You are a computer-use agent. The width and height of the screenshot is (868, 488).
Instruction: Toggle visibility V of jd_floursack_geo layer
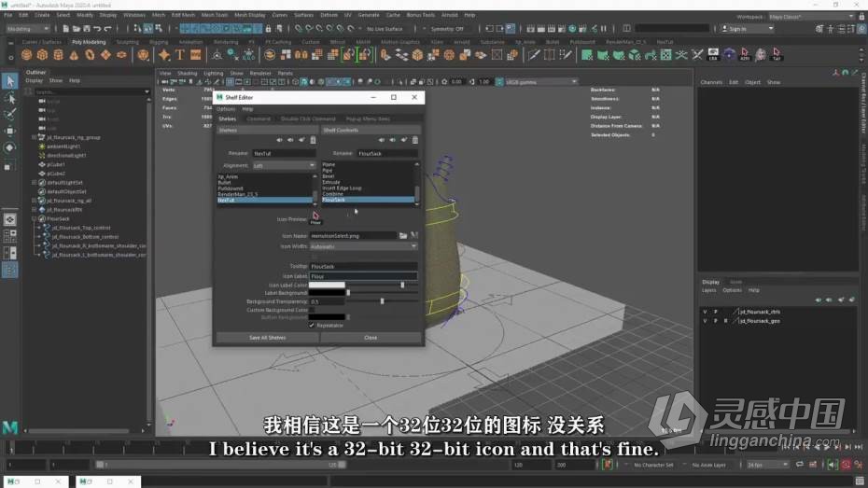[x=705, y=321]
